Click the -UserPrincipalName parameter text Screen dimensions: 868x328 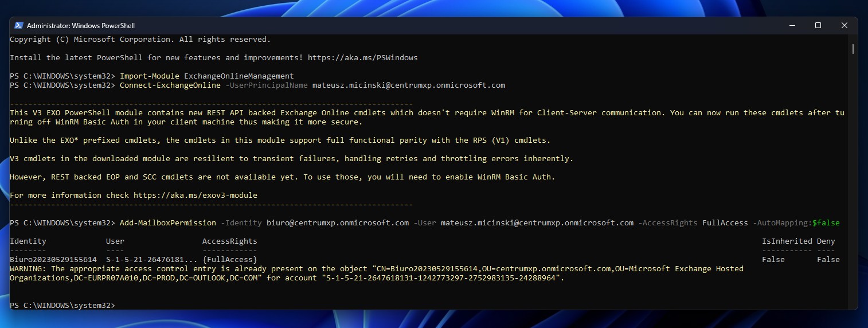(x=267, y=85)
